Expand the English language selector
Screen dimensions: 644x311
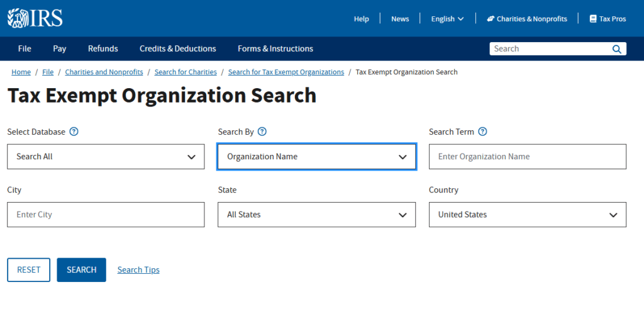click(447, 19)
